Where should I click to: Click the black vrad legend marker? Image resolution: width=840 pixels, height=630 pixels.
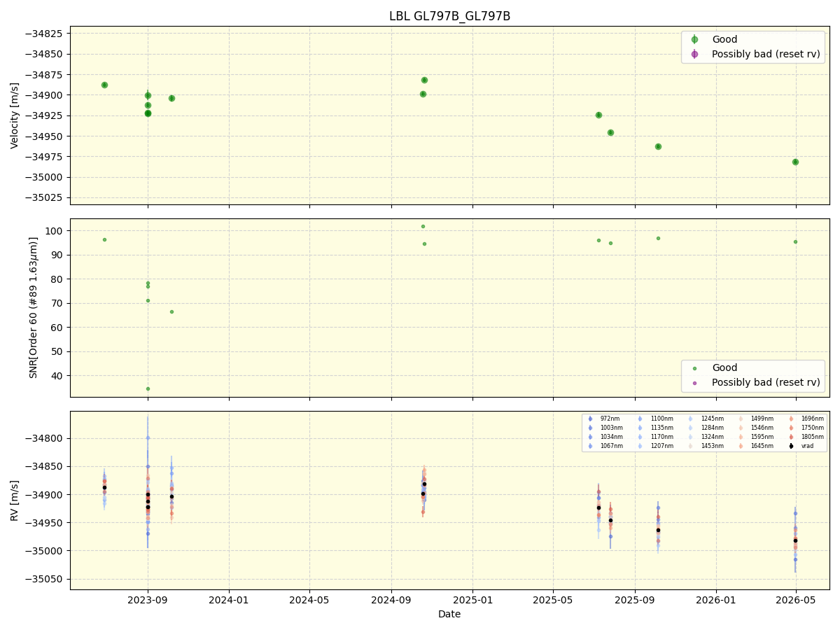(791, 446)
